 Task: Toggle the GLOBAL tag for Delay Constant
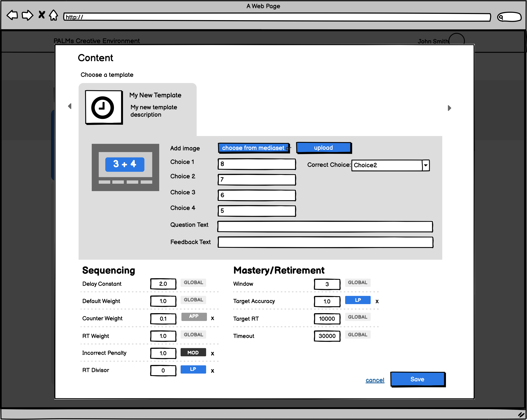point(193,283)
